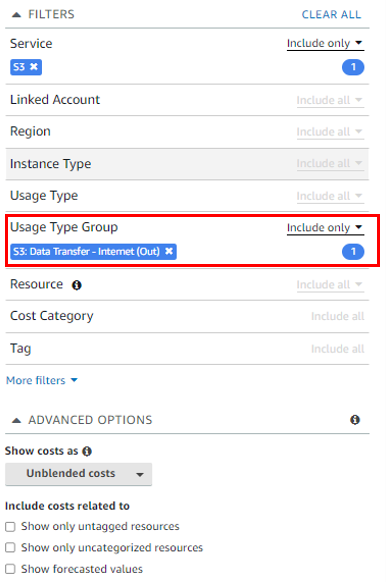The height and width of the screenshot is (582, 386).
Task: Click Usage Type Group count badge
Action: 353,252
